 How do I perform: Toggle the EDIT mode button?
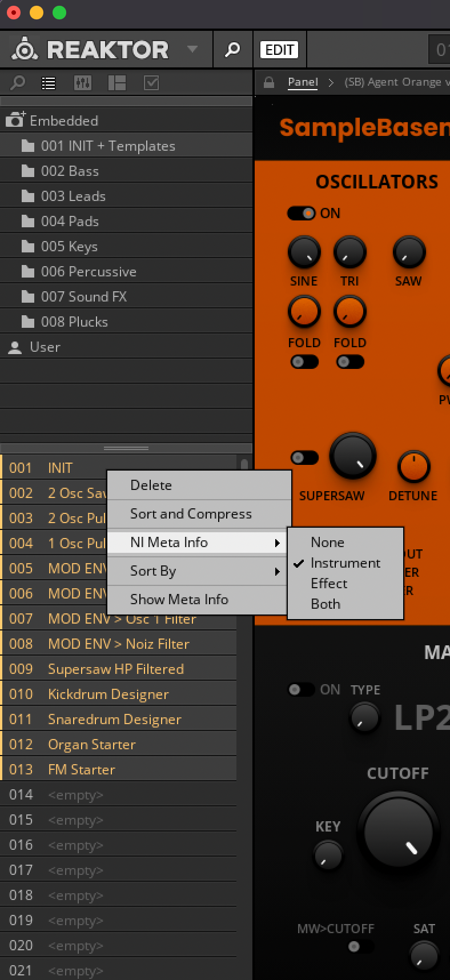pyautogui.click(x=279, y=50)
